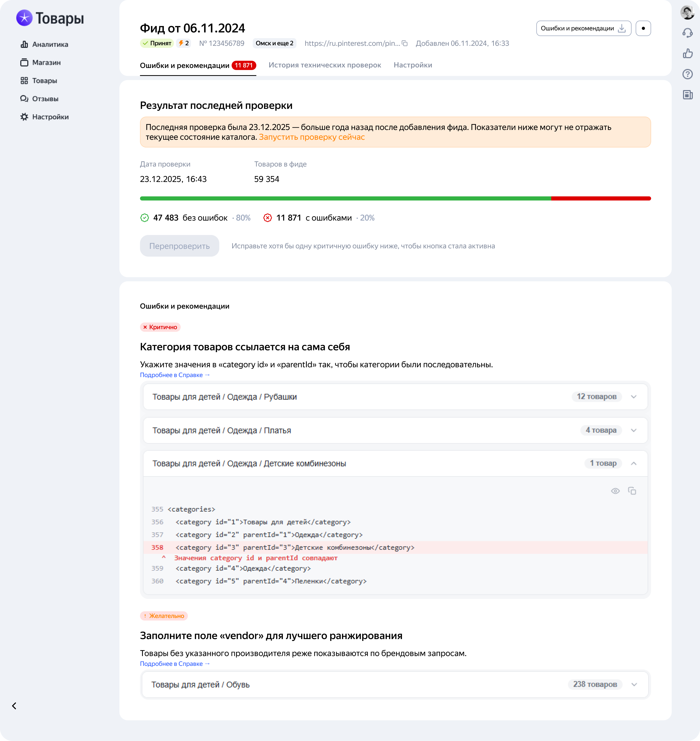Open the more options dot button
The image size is (700, 741).
643,28
